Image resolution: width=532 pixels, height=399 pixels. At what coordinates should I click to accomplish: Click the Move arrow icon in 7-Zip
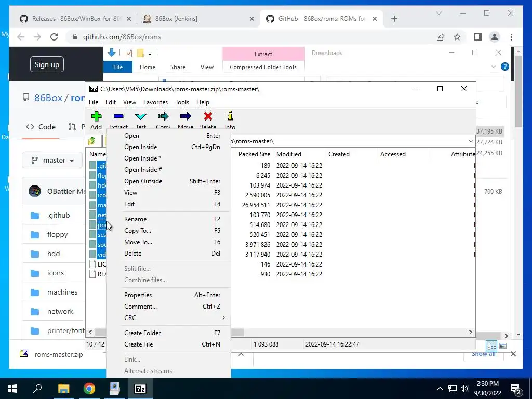185,117
